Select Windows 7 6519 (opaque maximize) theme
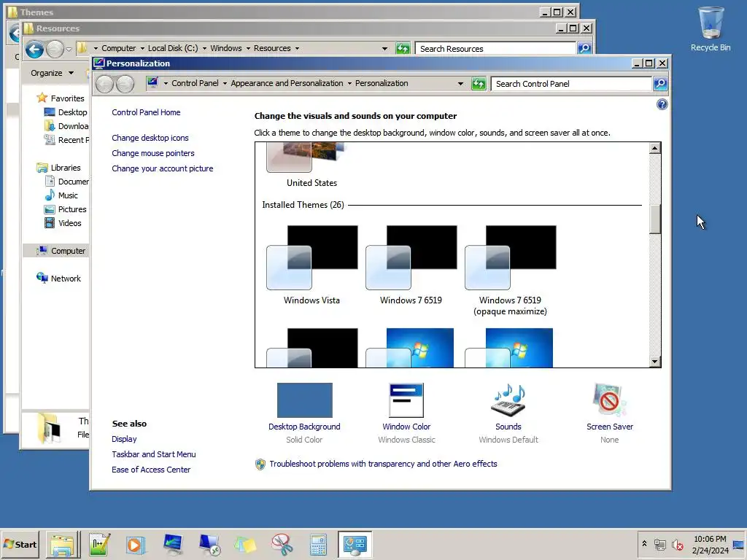 (510, 271)
